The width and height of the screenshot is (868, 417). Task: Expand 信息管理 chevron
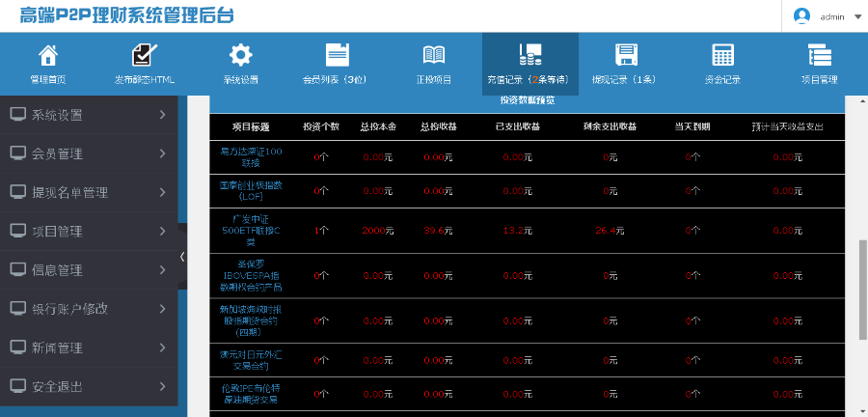pyautogui.click(x=162, y=269)
